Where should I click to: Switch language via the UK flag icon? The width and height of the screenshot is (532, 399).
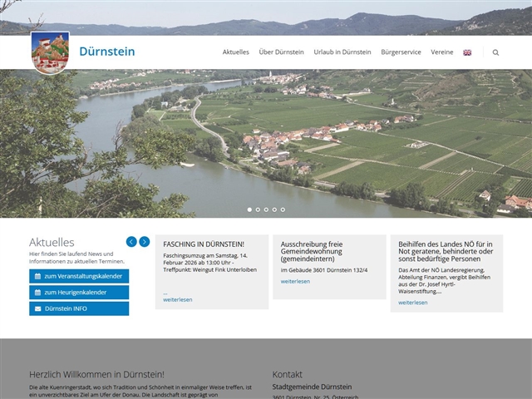[x=467, y=52]
